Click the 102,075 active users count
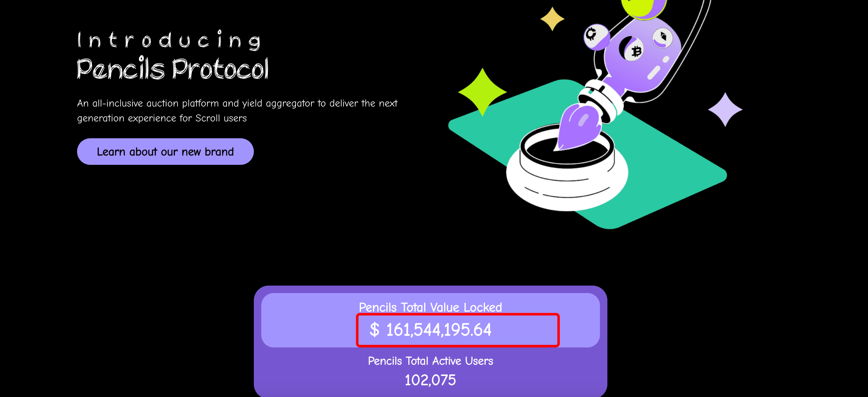The image size is (868, 397). point(430,380)
